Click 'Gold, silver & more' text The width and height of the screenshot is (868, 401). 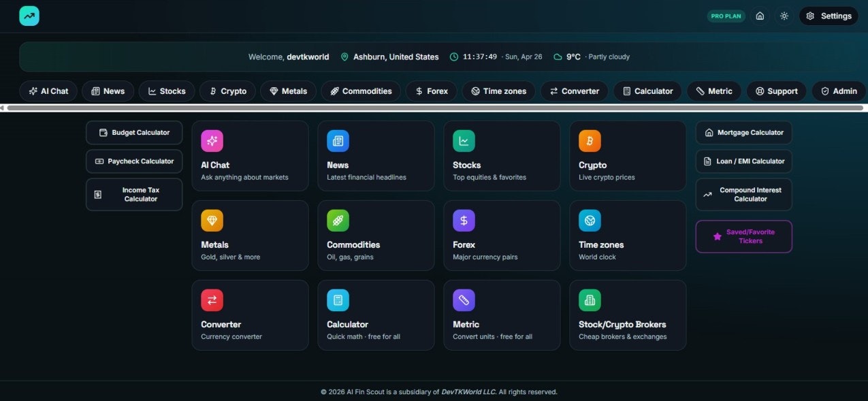(230, 257)
